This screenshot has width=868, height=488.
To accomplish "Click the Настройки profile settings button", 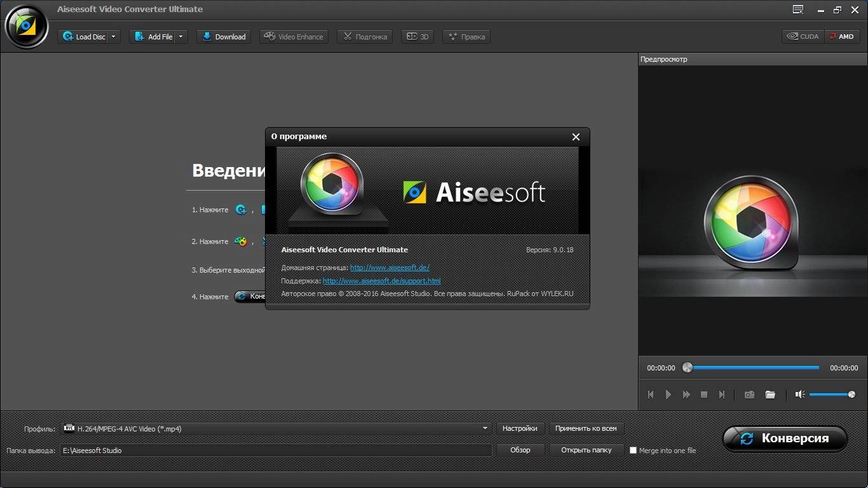I will 520,428.
